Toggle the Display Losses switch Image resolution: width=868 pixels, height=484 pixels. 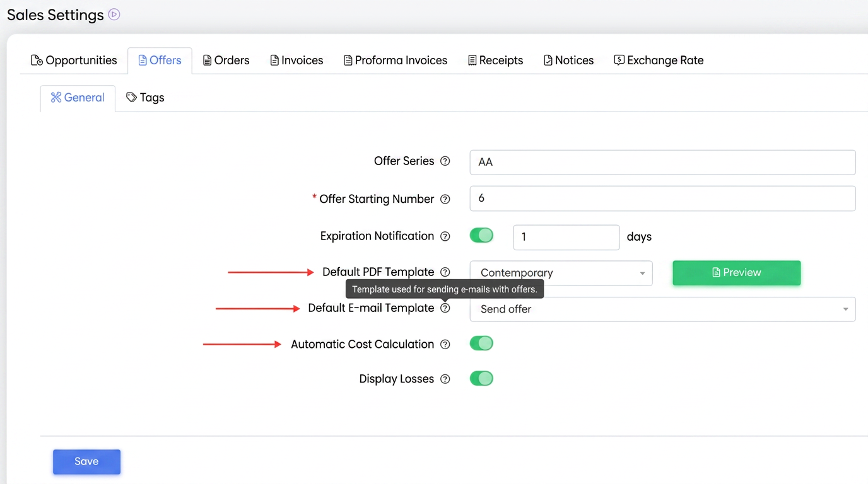tap(481, 379)
